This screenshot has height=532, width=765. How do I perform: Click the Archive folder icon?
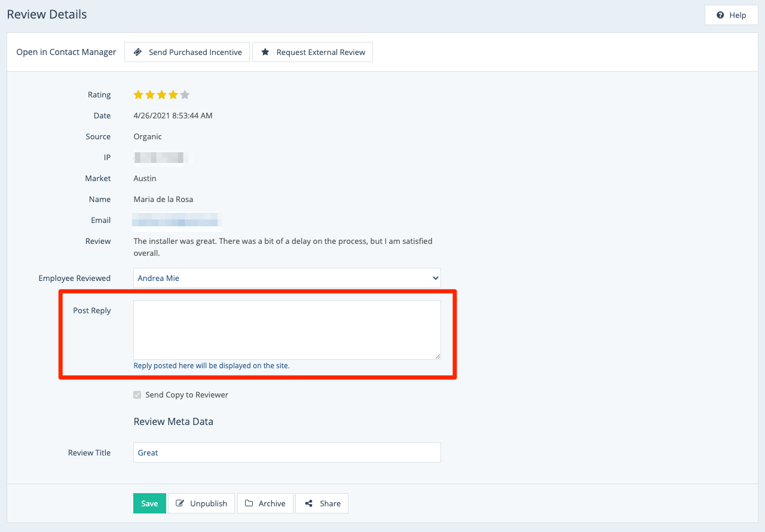tap(249, 503)
